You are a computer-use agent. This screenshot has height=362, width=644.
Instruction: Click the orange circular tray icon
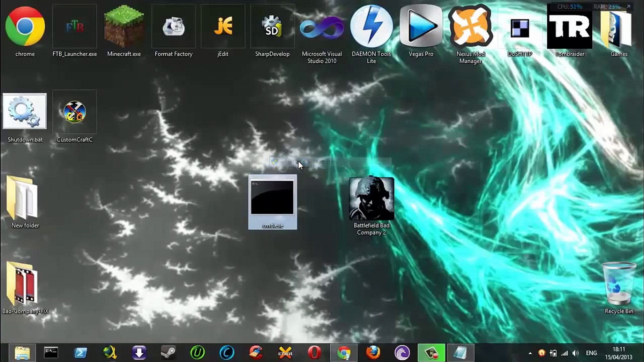(x=541, y=353)
